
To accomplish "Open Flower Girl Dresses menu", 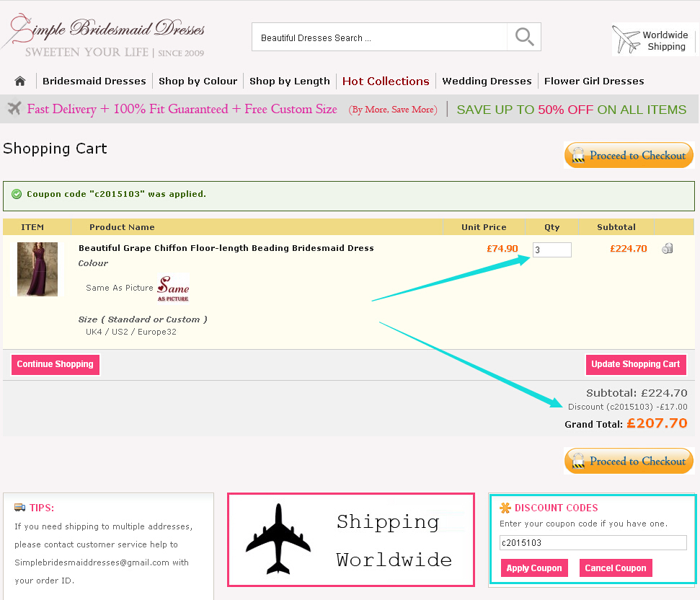I will [x=594, y=81].
